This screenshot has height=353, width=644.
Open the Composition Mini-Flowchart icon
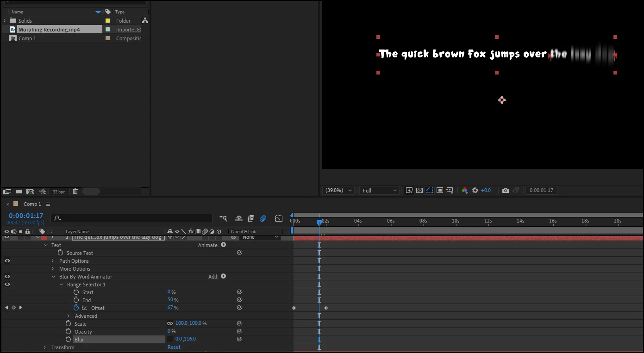tap(224, 218)
